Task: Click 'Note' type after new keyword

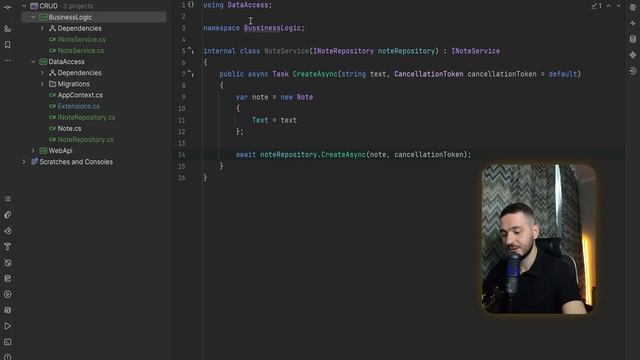Action: pos(304,97)
